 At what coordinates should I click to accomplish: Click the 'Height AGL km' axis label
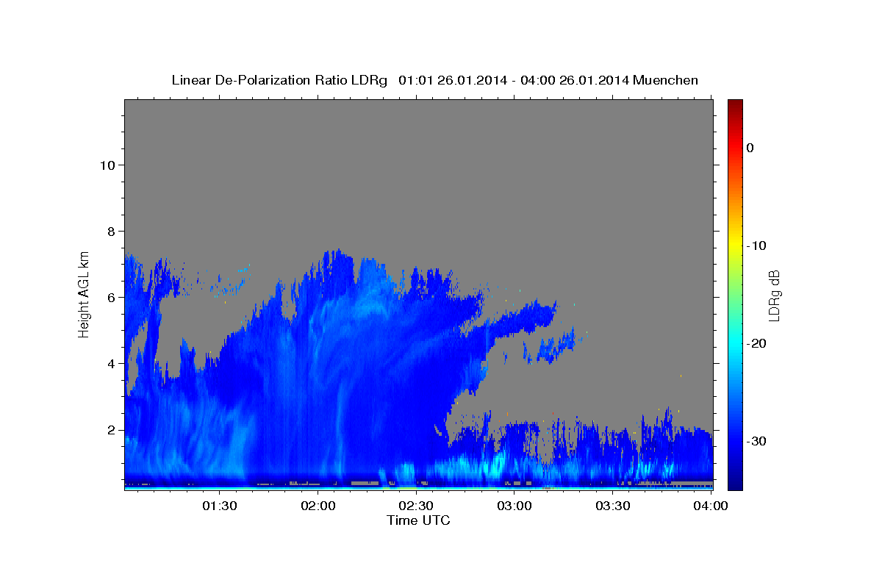click(85, 294)
